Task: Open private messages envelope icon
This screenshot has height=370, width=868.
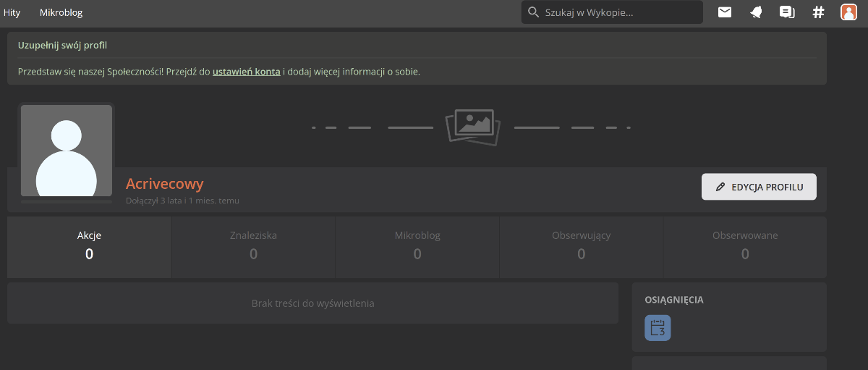Action: [724, 12]
